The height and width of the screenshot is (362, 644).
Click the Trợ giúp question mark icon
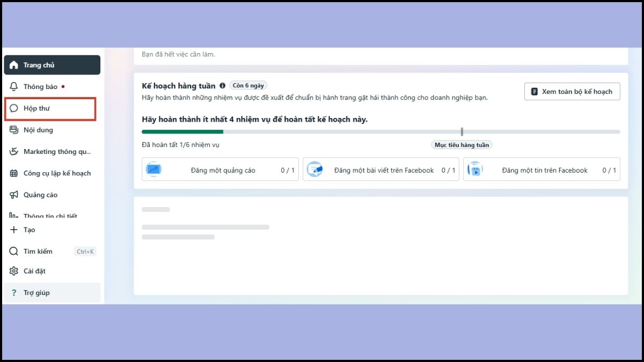14,293
